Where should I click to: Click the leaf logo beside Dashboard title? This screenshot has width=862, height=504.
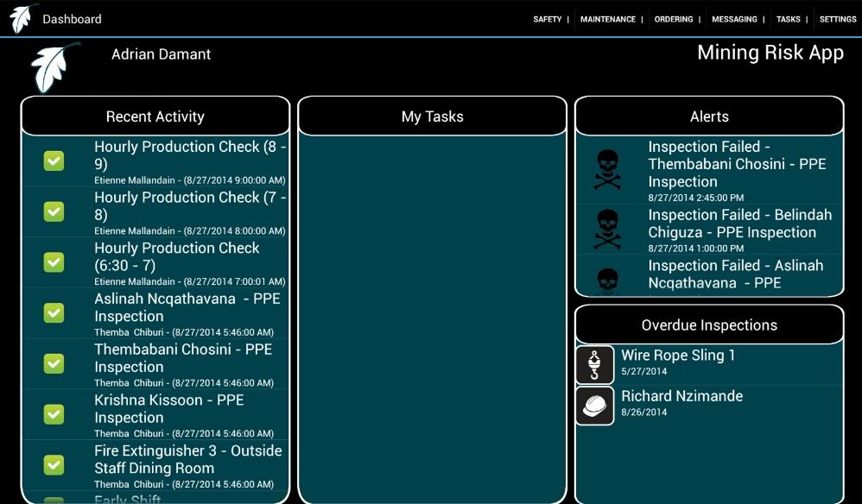[22, 17]
